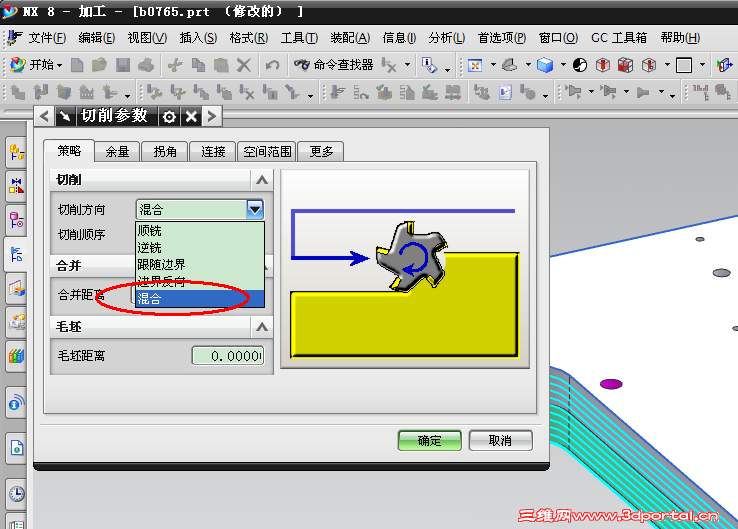Open the 首选项(P) menu
The height and width of the screenshot is (529, 738).
(502, 38)
